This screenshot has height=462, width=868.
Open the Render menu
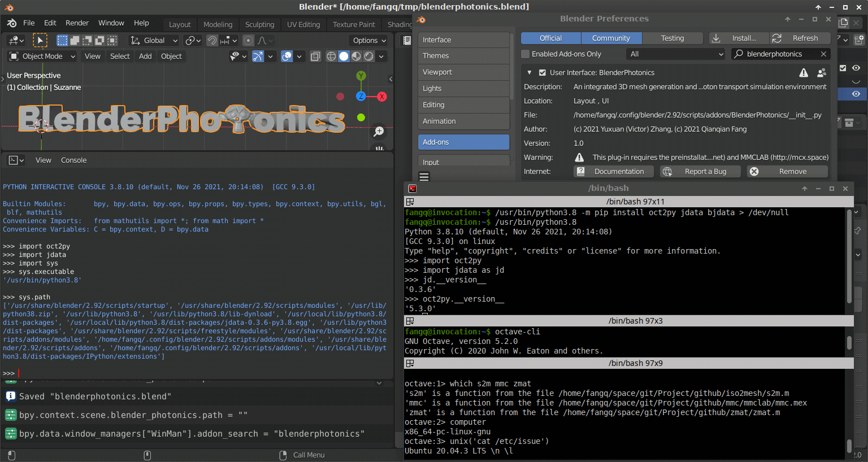pos(77,23)
